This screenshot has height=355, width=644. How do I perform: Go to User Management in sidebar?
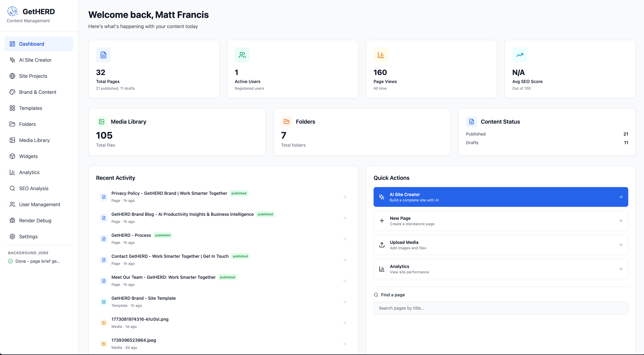[x=40, y=205]
